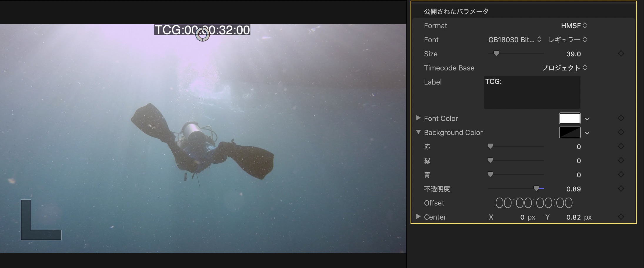Screen dimensions: 644x268
Task: Click the Offset parameter label
Action: click(434, 203)
